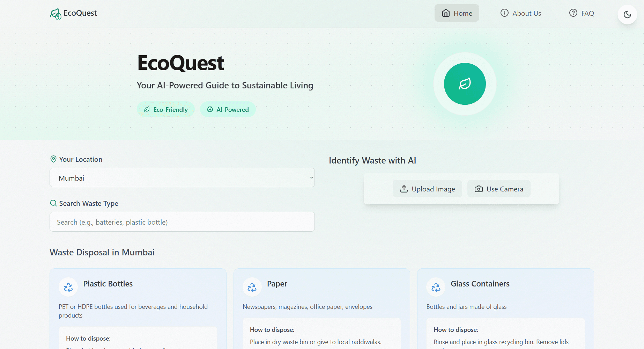This screenshot has height=349, width=644.
Task: Click Bottles and jars made of glass text
Action: (466, 307)
